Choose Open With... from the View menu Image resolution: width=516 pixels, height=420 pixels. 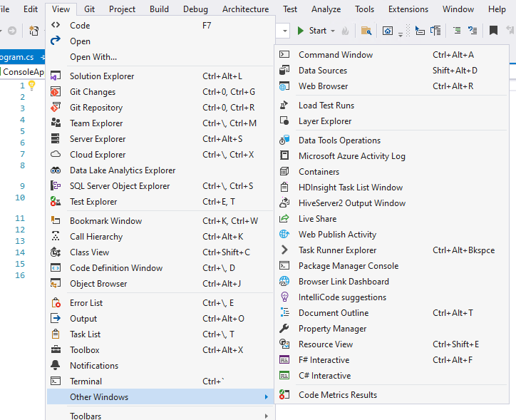(160, 57)
